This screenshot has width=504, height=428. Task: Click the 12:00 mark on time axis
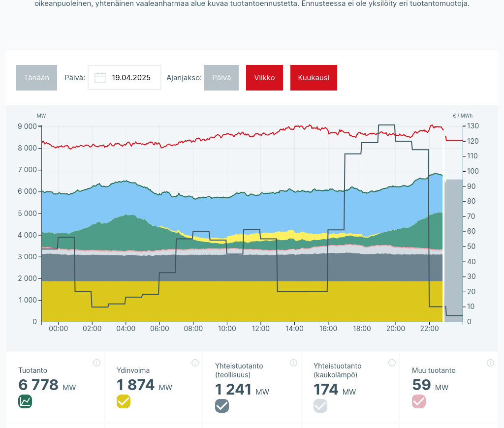(260, 329)
